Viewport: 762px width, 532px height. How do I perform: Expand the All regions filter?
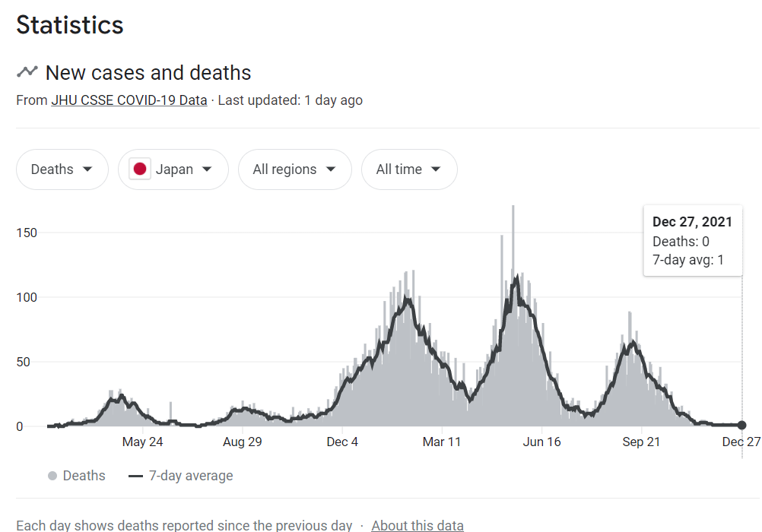[295, 169]
